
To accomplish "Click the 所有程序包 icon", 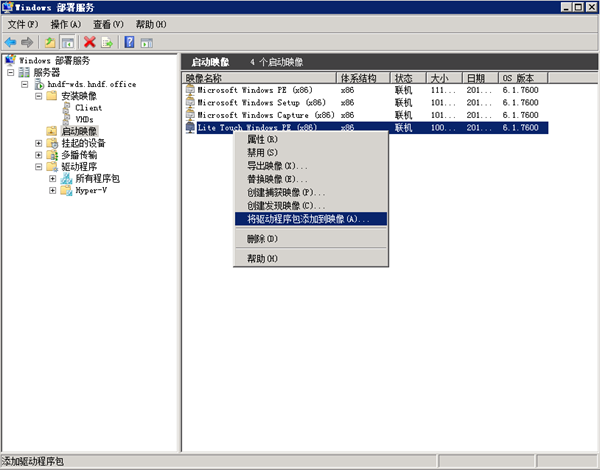I will 66,178.
